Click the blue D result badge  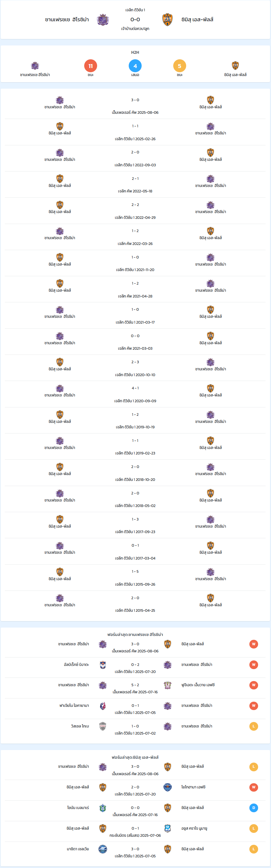click(254, 808)
